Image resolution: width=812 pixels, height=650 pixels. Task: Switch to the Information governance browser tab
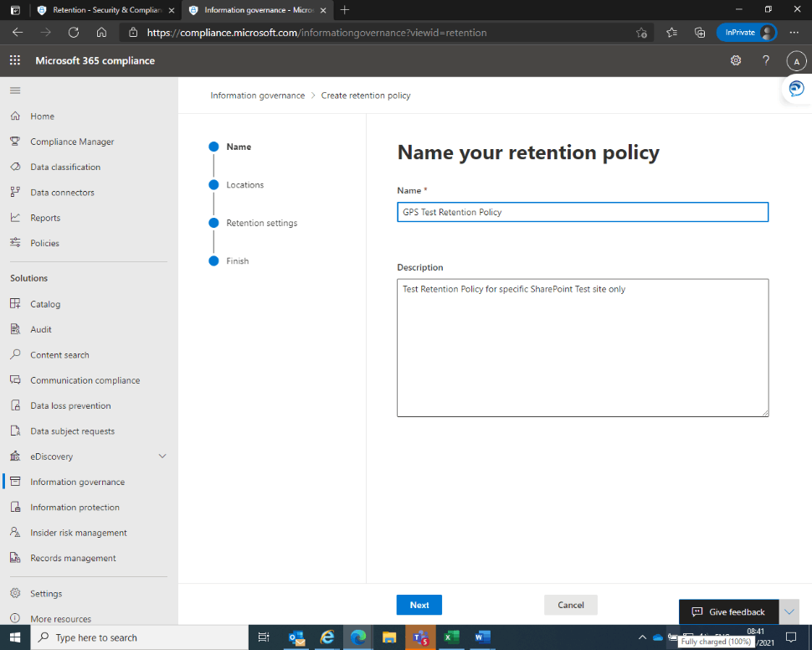(258, 10)
